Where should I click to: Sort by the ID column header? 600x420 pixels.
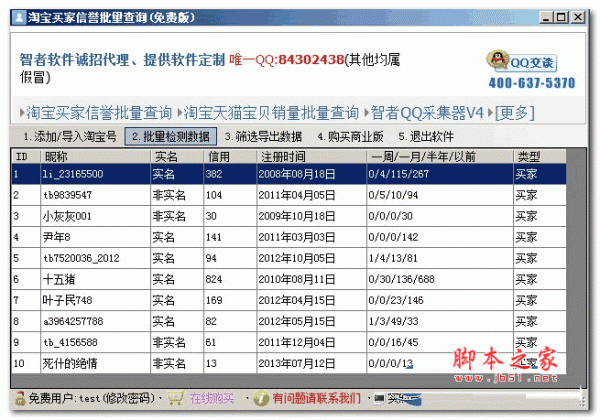click(x=26, y=156)
